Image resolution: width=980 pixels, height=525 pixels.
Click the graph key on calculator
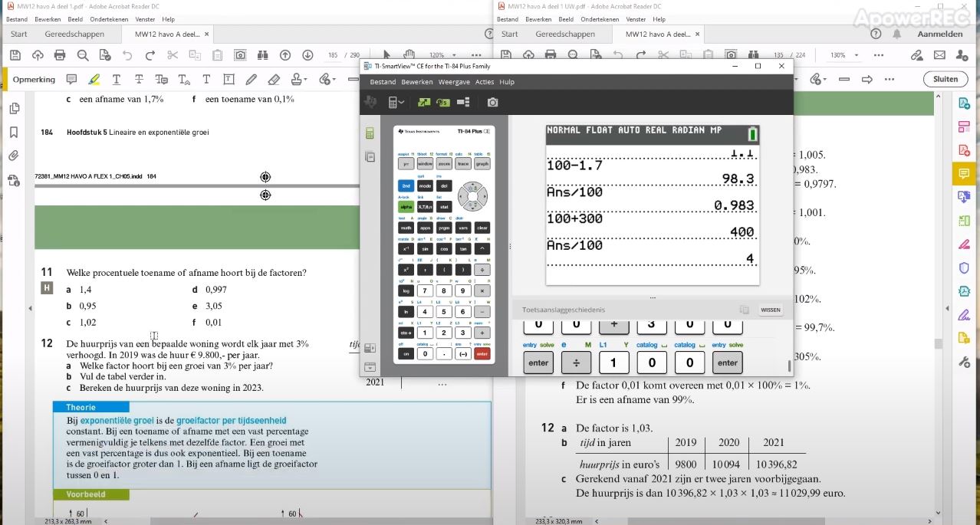(482, 164)
